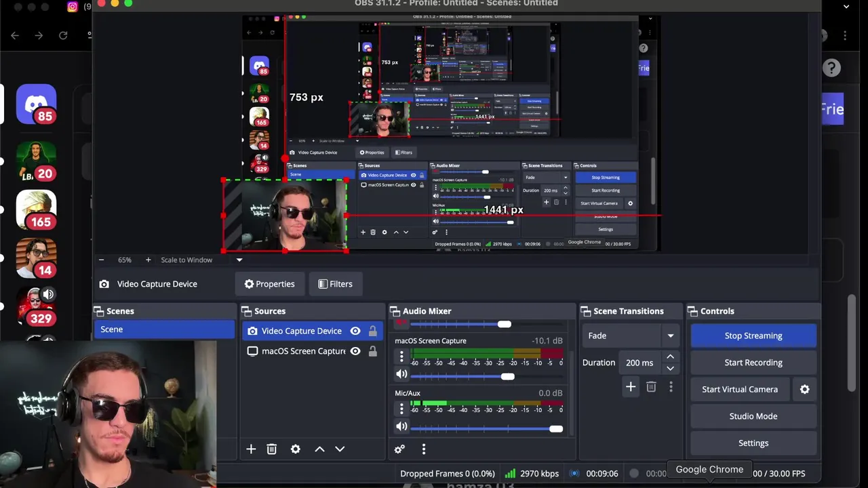Viewport: 868px width, 488px height.
Task: Add a new source with plus icon
Action: coord(251,449)
